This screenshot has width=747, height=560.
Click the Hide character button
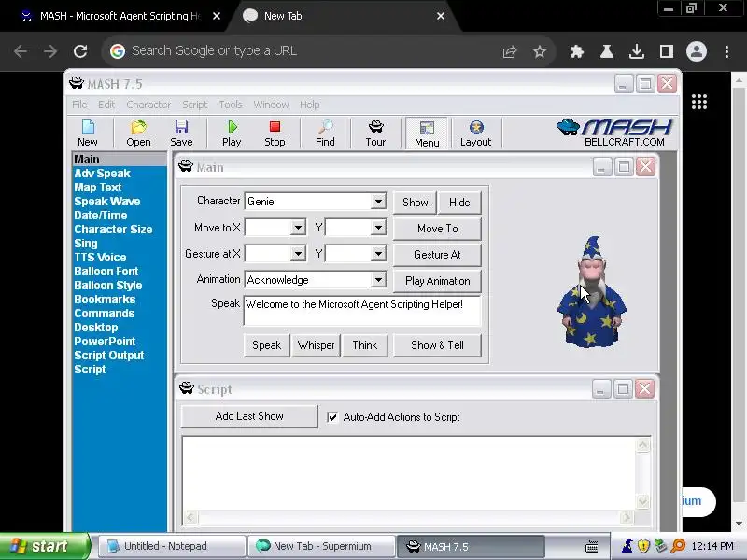[x=459, y=203]
